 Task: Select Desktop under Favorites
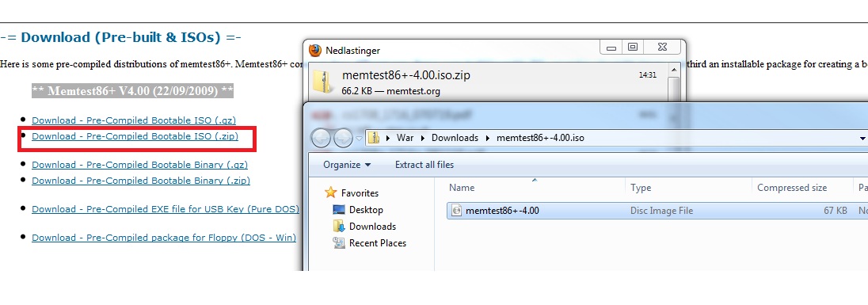tap(366, 210)
